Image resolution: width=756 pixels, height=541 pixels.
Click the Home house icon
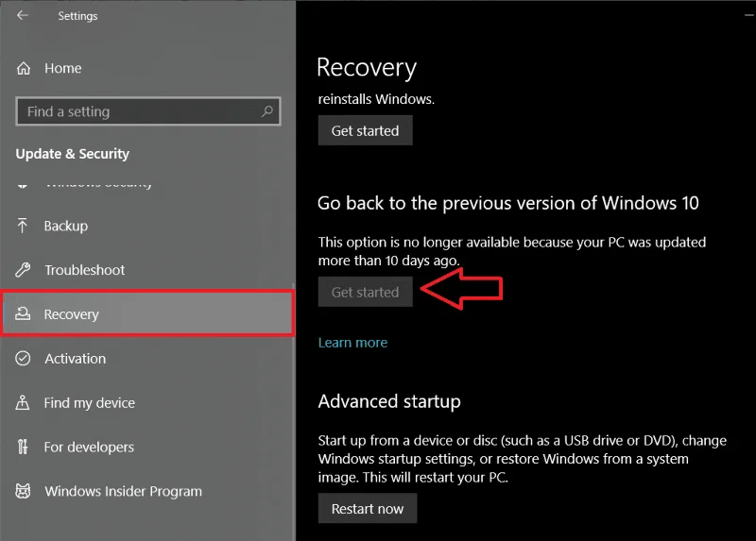23,68
